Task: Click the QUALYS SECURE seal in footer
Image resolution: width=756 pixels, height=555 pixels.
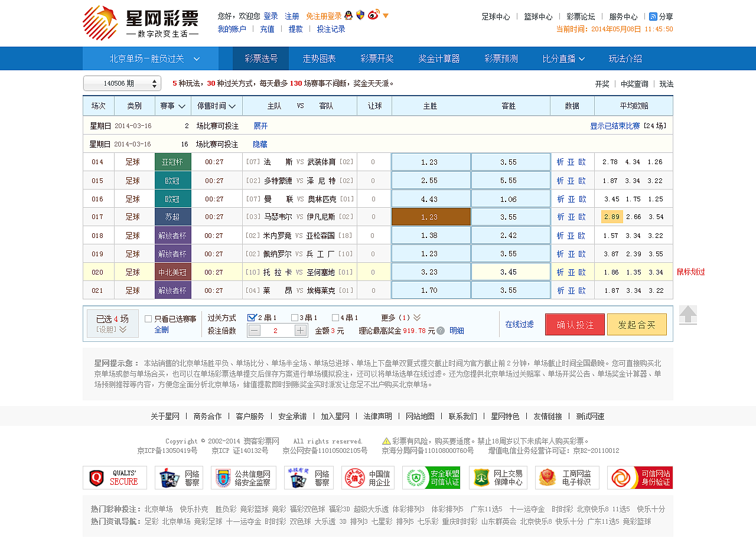Action: [115, 478]
